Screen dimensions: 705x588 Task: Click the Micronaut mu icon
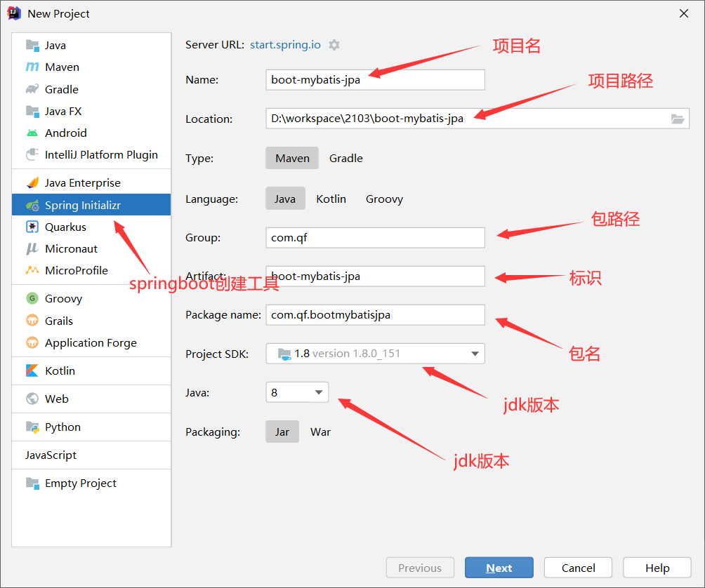32,248
